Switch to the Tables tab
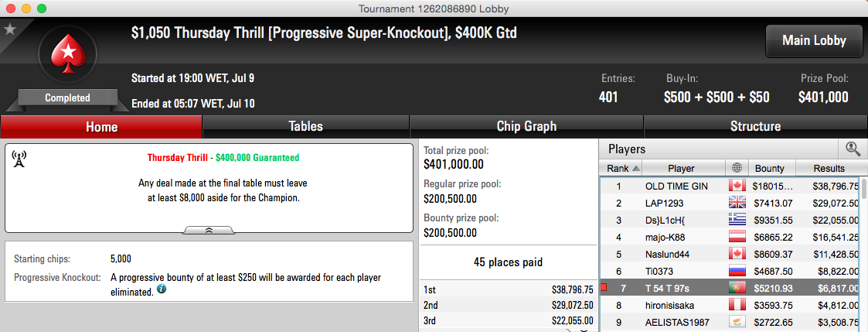This screenshot has height=332, width=868. [x=305, y=127]
